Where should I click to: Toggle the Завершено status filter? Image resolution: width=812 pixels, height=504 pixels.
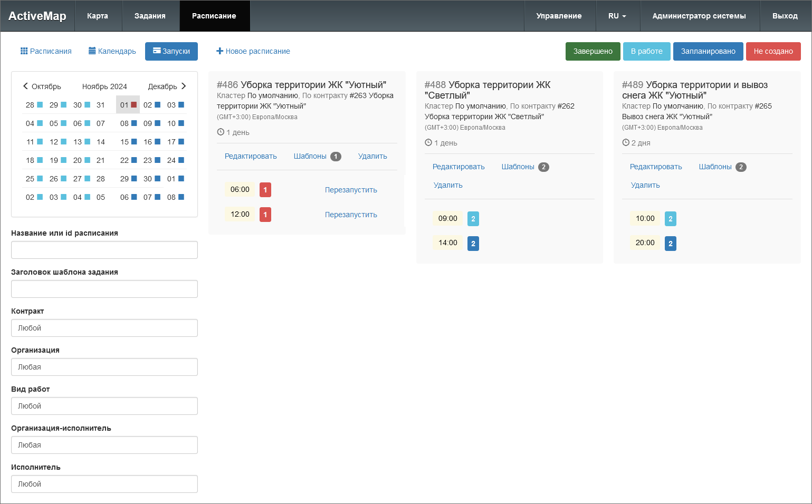[593, 51]
